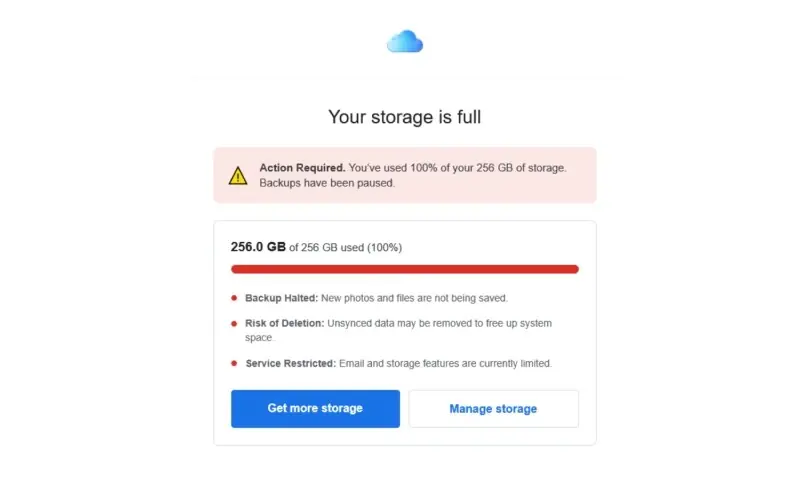Image resolution: width=800 pixels, height=480 pixels.
Task: Click the bold "Action Required." text
Action: (302, 168)
